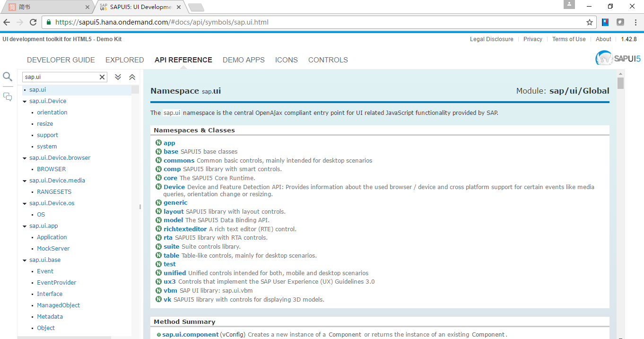This screenshot has width=644, height=339.
Task: Switch to the DEMO APPS section
Action: [244, 60]
